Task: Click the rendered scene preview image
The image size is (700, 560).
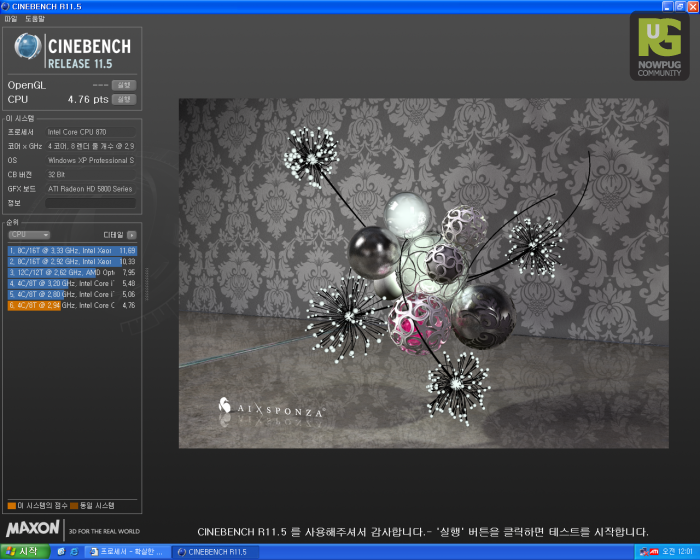Action: click(424, 273)
